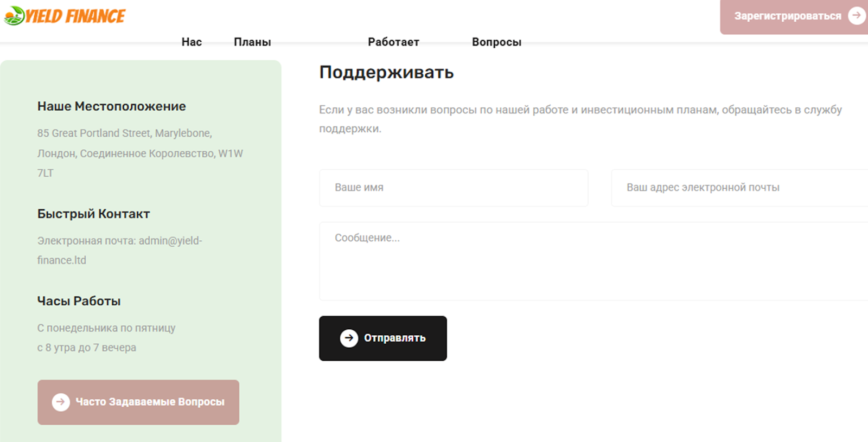Click the Наше Местоположение heading
Viewport: 868px width, 442px height.
pyautogui.click(x=111, y=106)
